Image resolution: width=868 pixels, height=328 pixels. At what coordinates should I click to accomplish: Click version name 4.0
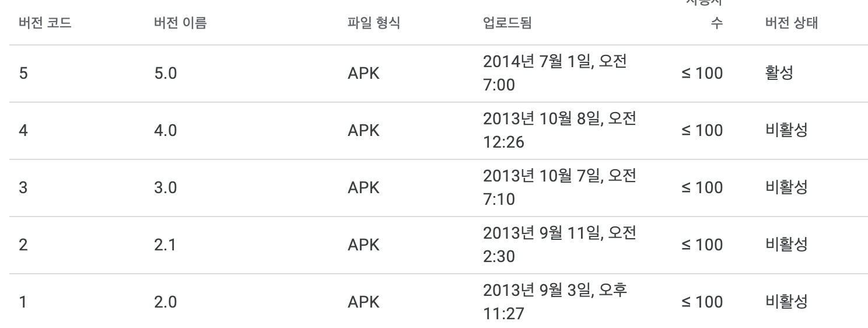tap(165, 131)
